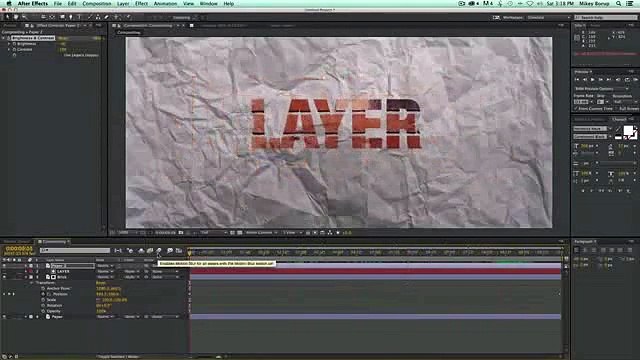640x360 pixels.
Task: Select the Eraser tool
Action: point(107,17)
